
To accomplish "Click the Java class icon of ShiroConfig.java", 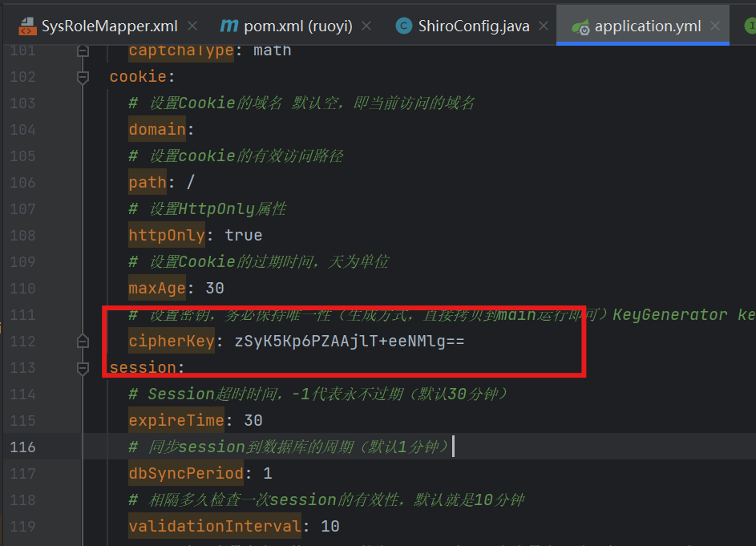I will [x=403, y=26].
